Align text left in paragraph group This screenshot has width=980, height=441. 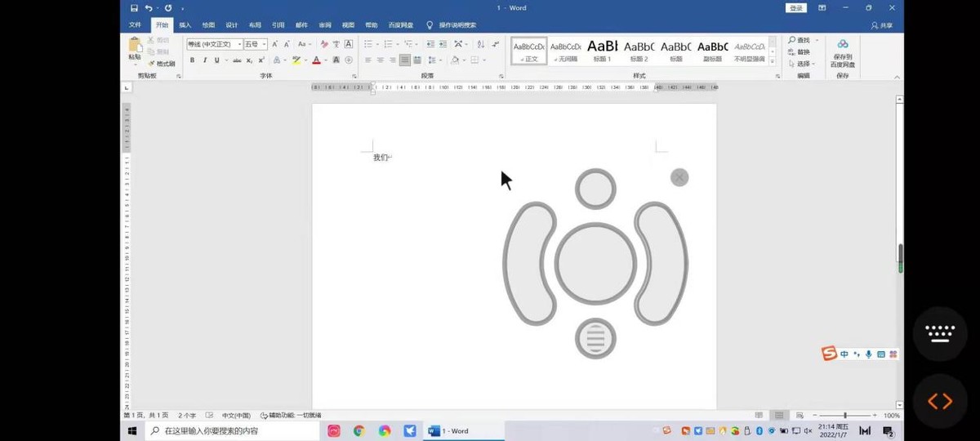pos(368,60)
